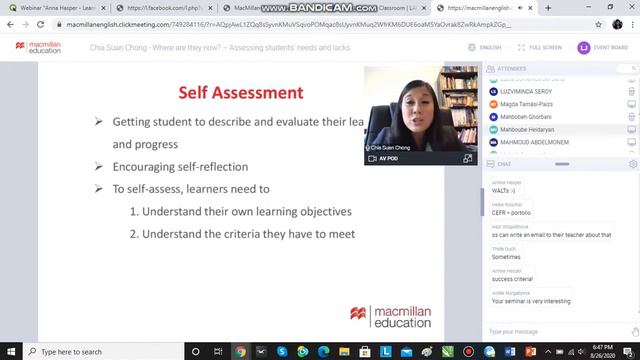
Task: Click the Chat panel icon
Action: 490,164
